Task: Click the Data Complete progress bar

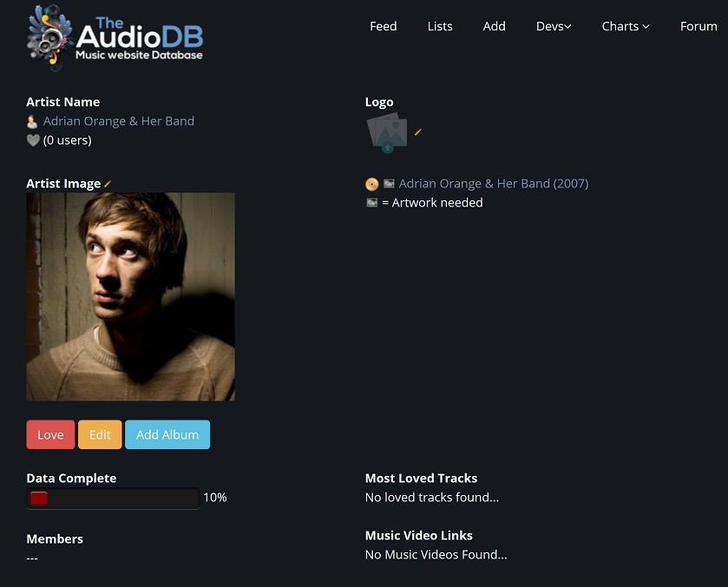Action: coord(114,499)
